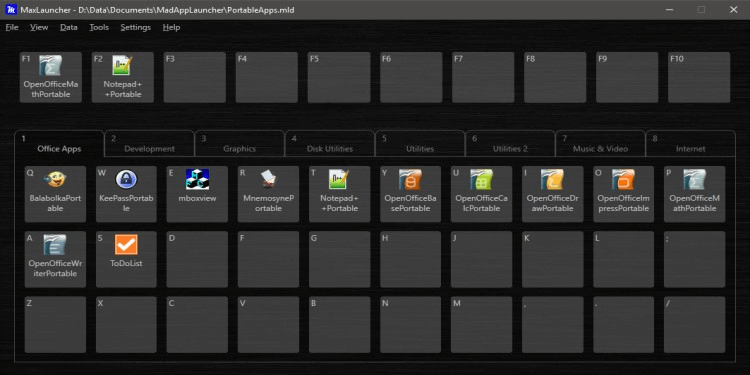Open the Settings menu

[135, 27]
